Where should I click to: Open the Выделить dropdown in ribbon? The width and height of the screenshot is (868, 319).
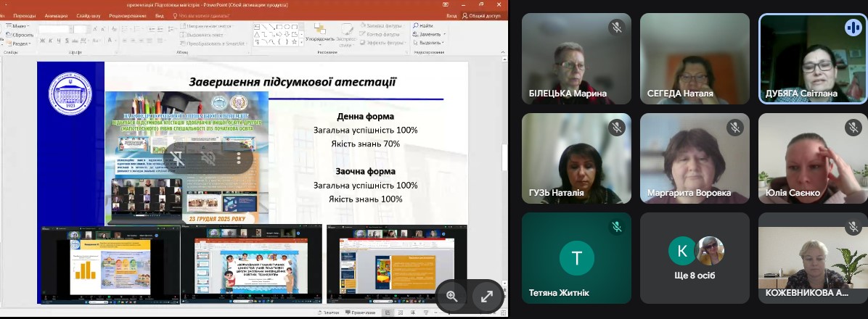[x=430, y=43]
